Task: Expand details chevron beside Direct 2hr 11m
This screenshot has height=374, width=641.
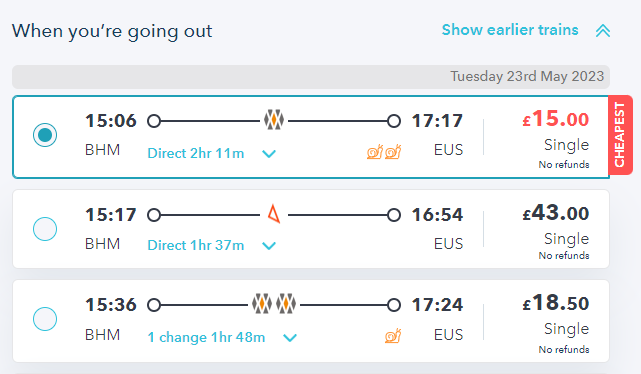Action: (x=269, y=154)
